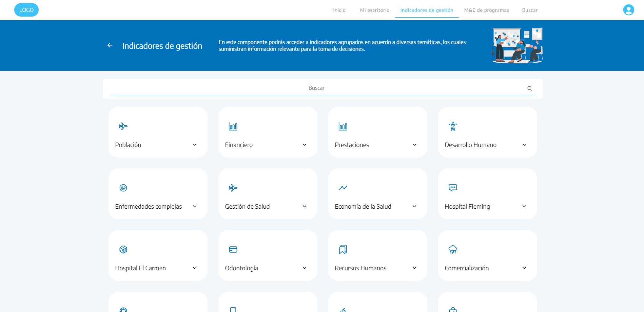Click the Economía de la Salud label
This screenshot has height=312, width=644.
363,207
